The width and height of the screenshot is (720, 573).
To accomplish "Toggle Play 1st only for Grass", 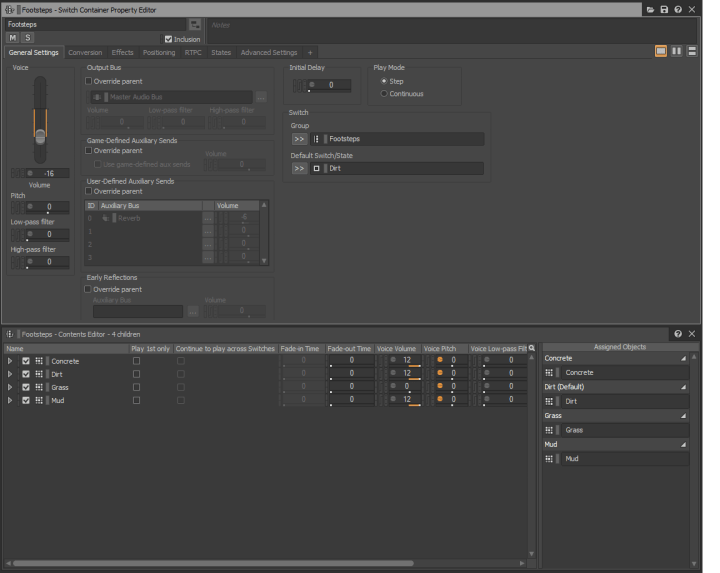I will point(136,387).
